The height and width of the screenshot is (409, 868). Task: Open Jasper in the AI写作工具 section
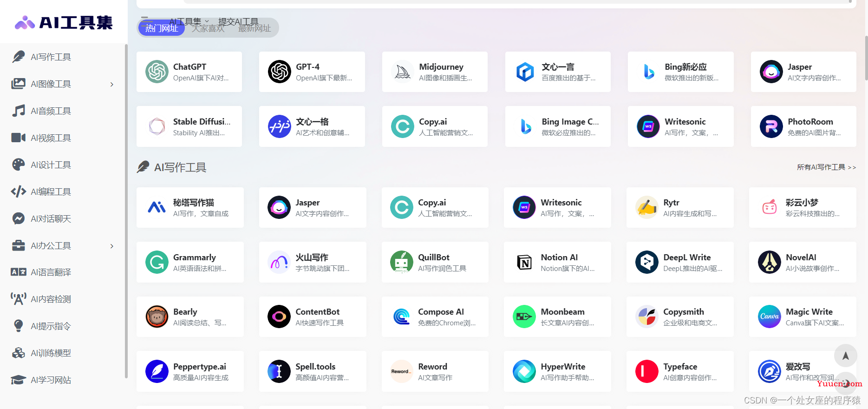(x=313, y=207)
